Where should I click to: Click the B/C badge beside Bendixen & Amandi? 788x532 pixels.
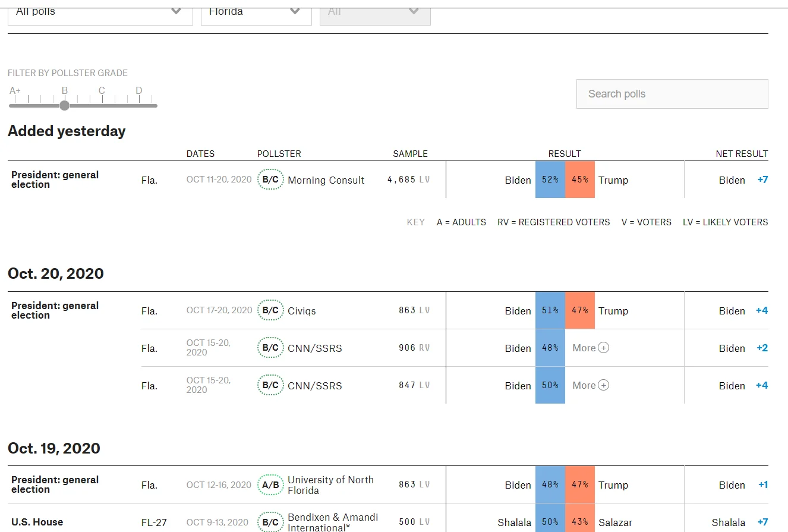[x=270, y=522]
